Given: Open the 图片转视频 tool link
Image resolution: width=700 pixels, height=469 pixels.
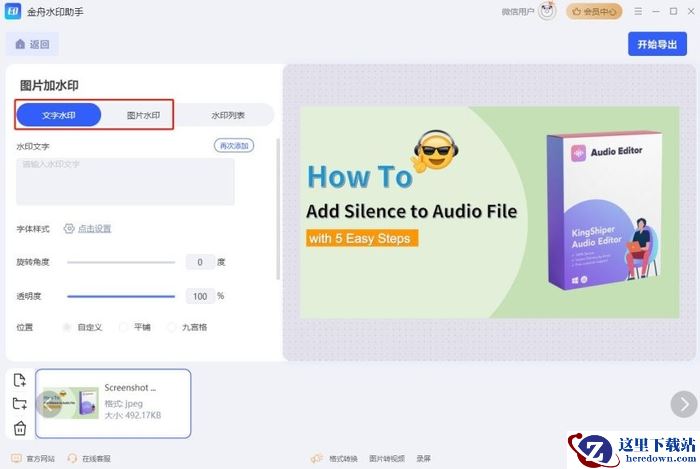Looking at the screenshot, I should 387,458.
